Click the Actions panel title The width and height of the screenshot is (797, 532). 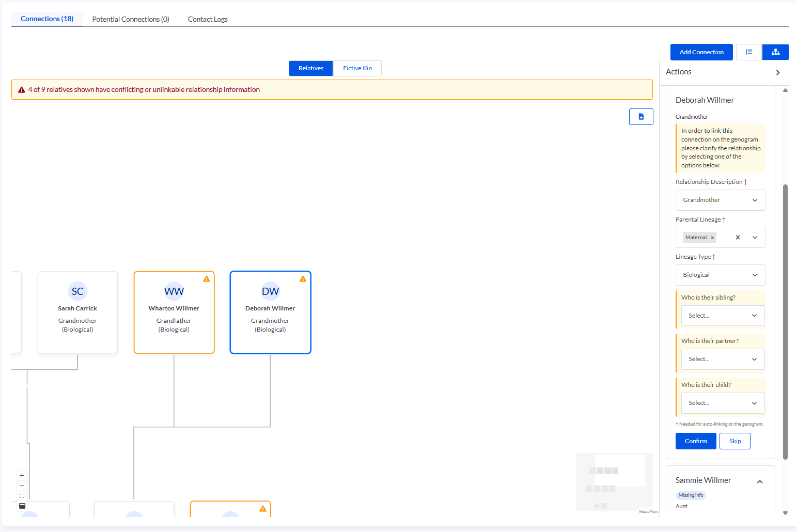[x=678, y=72]
